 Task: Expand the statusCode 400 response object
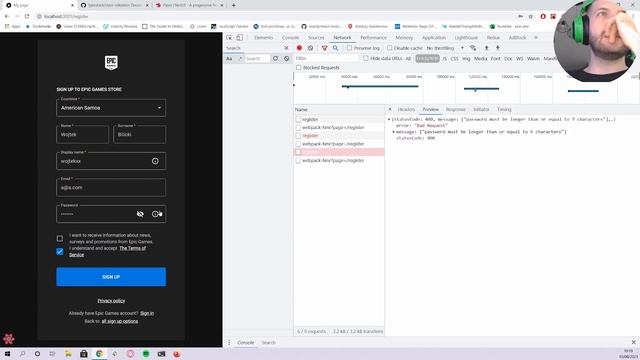click(389, 120)
